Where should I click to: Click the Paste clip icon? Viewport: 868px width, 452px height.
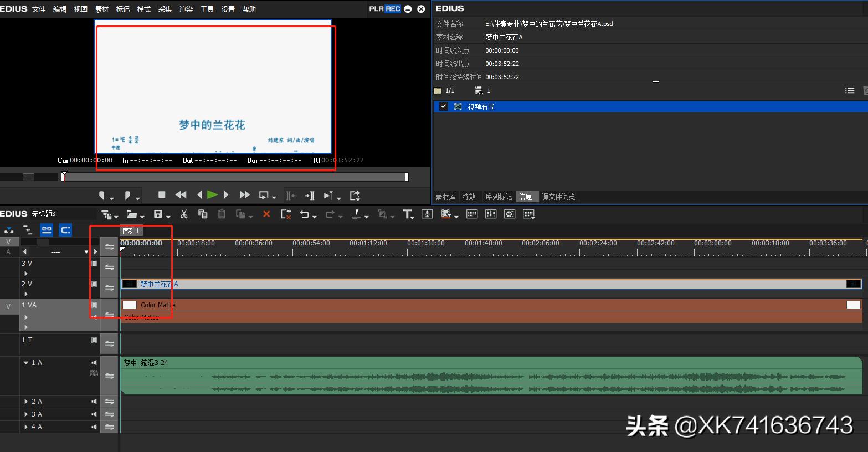(x=222, y=214)
